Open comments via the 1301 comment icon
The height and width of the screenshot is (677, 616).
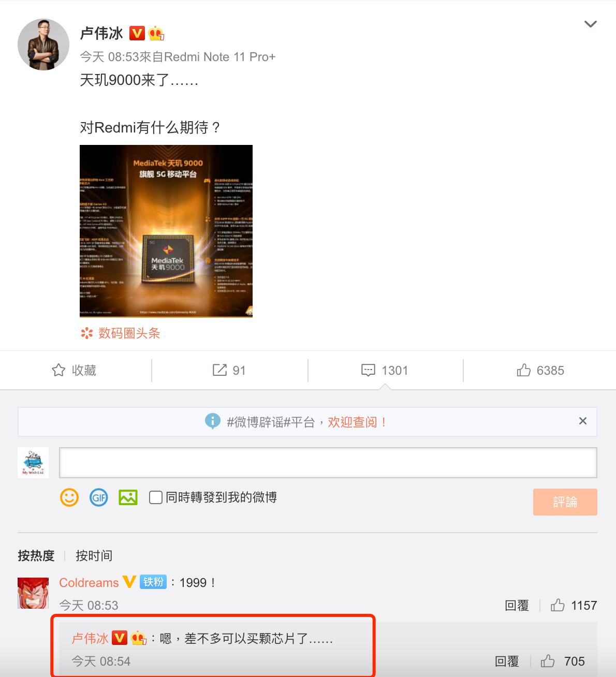pyautogui.click(x=368, y=370)
